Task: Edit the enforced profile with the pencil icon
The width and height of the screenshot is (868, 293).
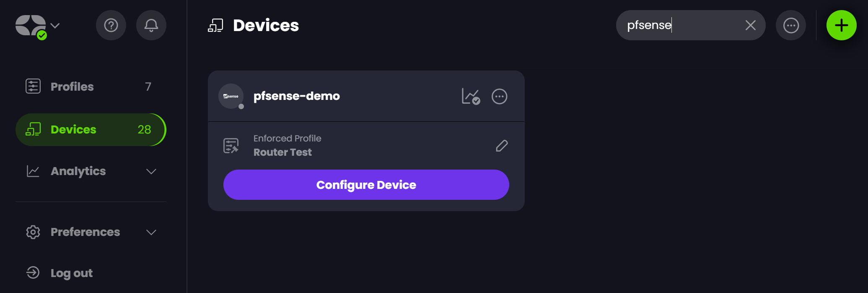Action: click(x=502, y=146)
